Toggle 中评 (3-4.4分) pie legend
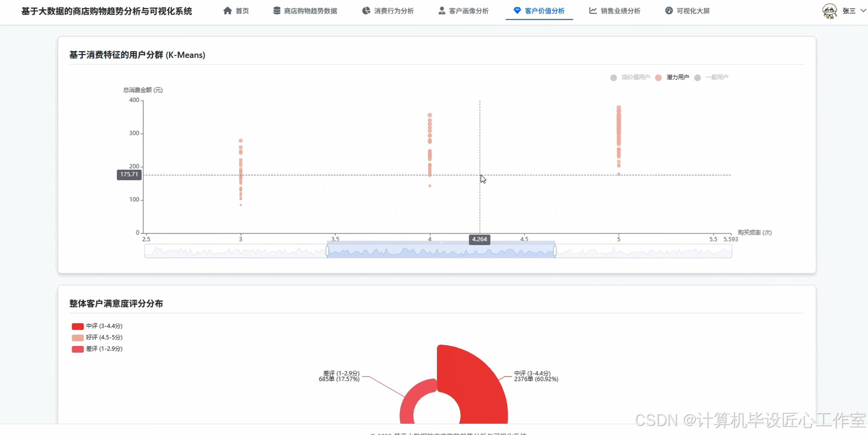Viewport: 868px width, 435px height. [97, 326]
